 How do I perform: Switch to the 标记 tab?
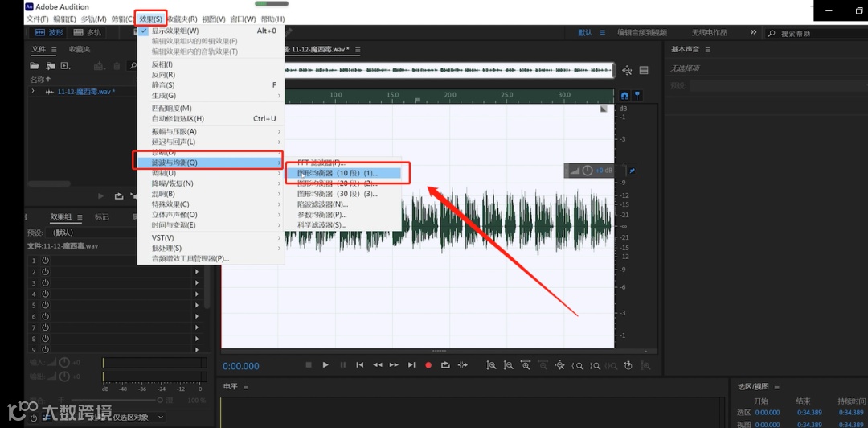101,216
